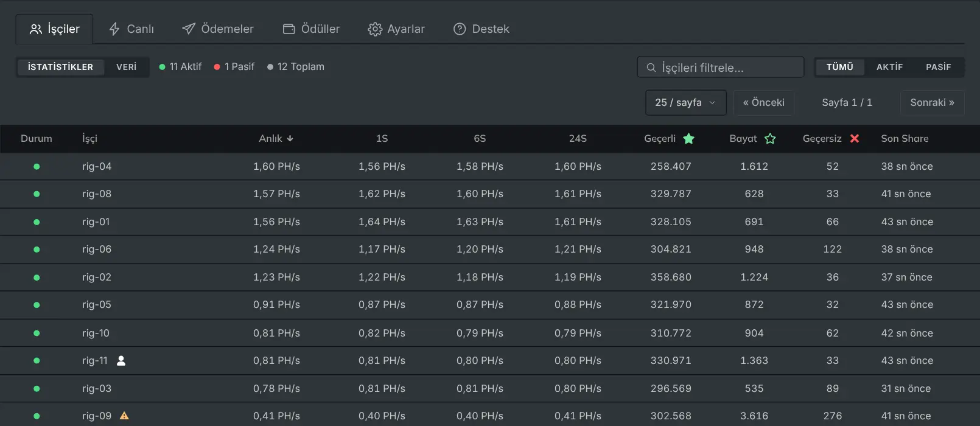Click the red X Geçersiz icon
Image resolution: width=980 pixels, height=426 pixels.
[x=855, y=139]
